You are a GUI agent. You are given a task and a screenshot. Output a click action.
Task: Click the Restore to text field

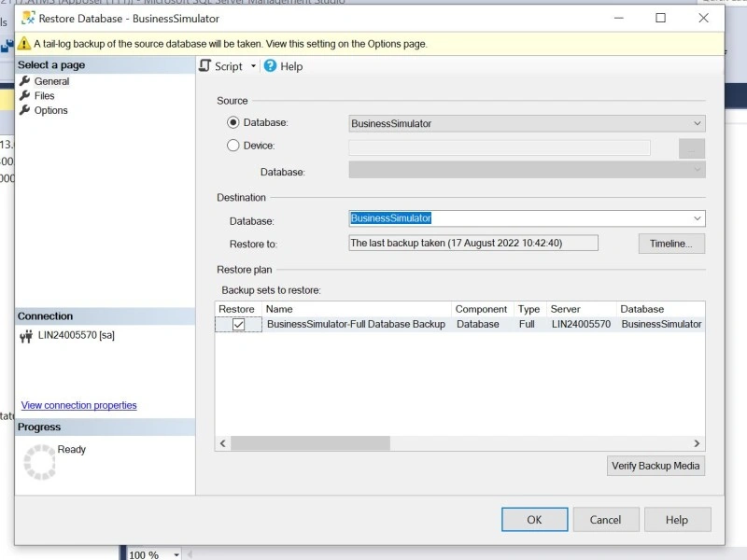(x=473, y=243)
